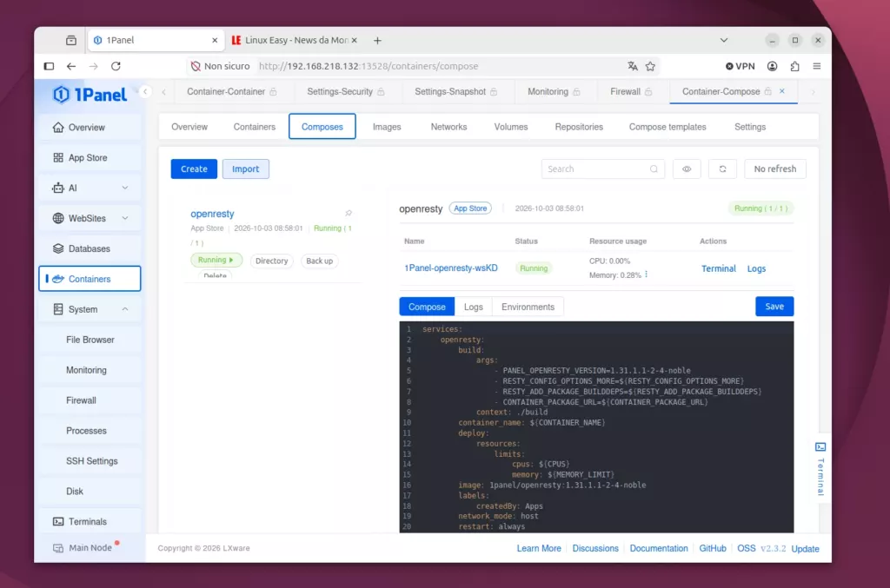Image resolution: width=890 pixels, height=588 pixels.
Task: Go back to the previous page
Action: (71, 66)
